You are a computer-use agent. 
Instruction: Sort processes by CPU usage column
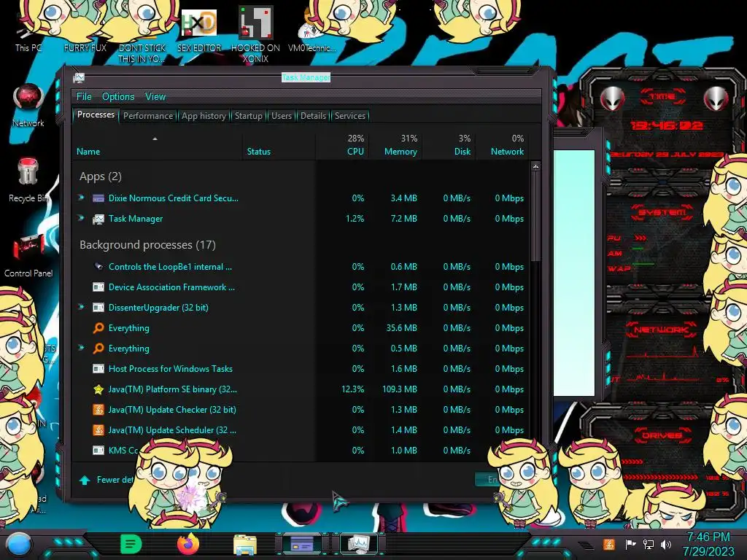342,146
